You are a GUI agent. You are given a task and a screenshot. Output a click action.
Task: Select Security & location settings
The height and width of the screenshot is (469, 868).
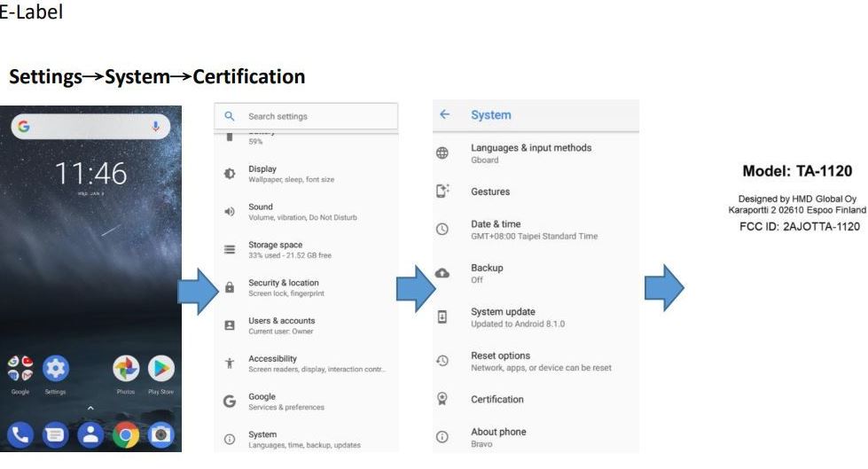[306, 287]
